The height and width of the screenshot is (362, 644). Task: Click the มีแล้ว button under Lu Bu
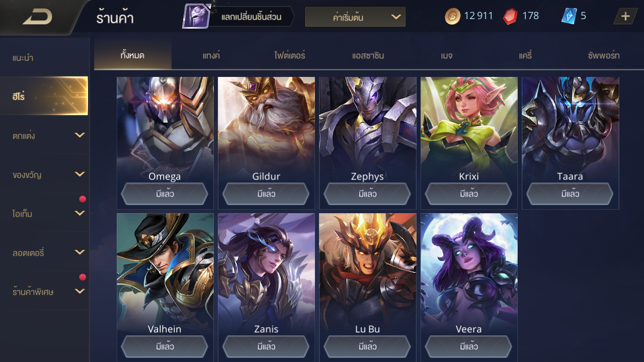(368, 346)
